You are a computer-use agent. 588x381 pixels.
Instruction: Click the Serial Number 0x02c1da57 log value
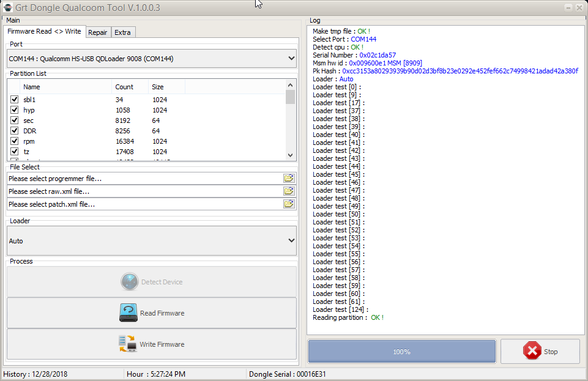[378, 55]
